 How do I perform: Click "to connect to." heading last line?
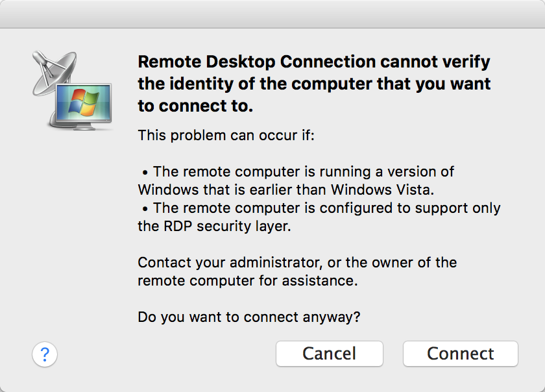195,105
